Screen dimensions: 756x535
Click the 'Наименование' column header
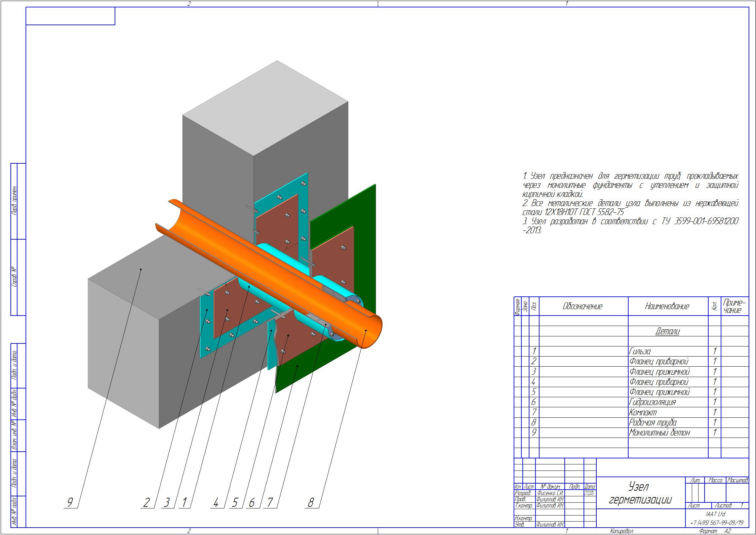(x=667, y=306)
